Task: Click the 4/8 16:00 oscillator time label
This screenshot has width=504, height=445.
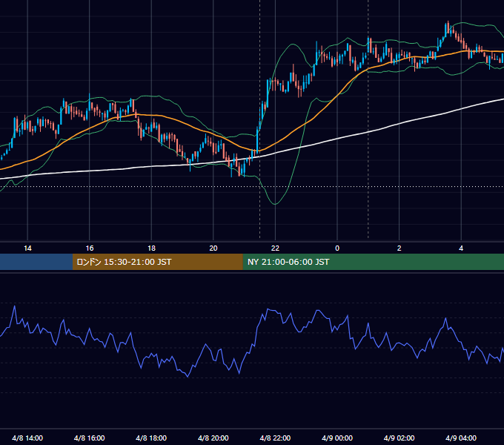Action: click(x=90, y=438)
